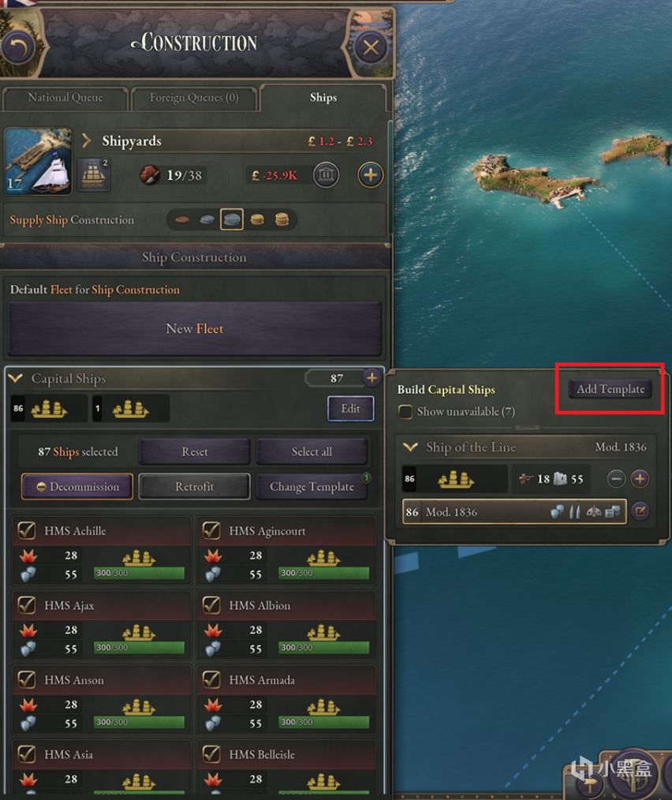Click the edit icon for Mod. 1836 template
The width and height of the screenshot is (672, 800).
(640, 511)
